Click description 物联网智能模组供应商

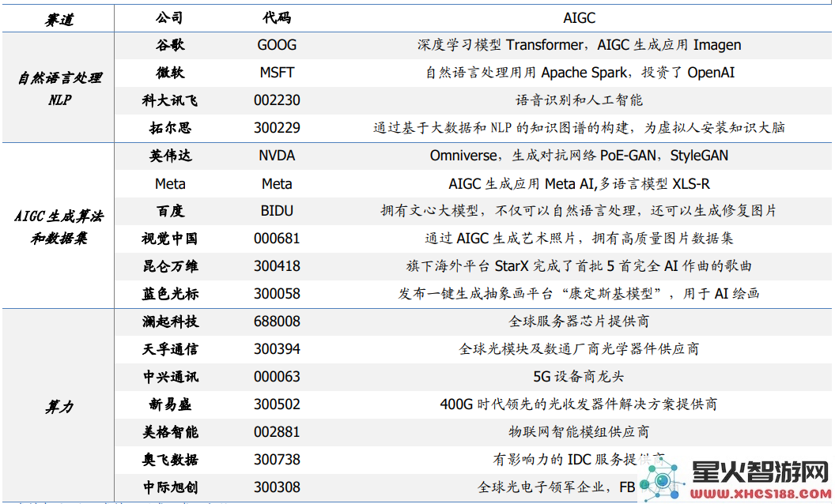point(579,432)
